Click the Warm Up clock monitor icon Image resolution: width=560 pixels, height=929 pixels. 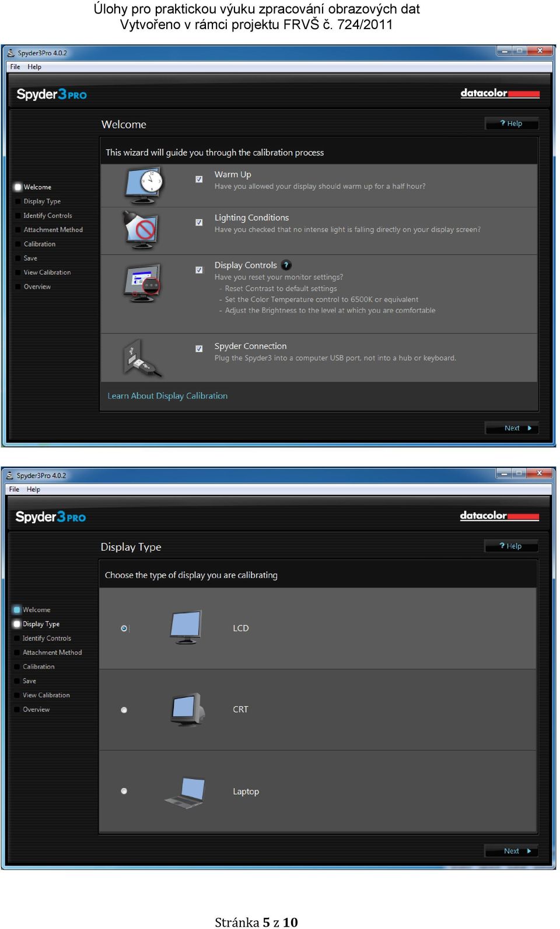143,184
